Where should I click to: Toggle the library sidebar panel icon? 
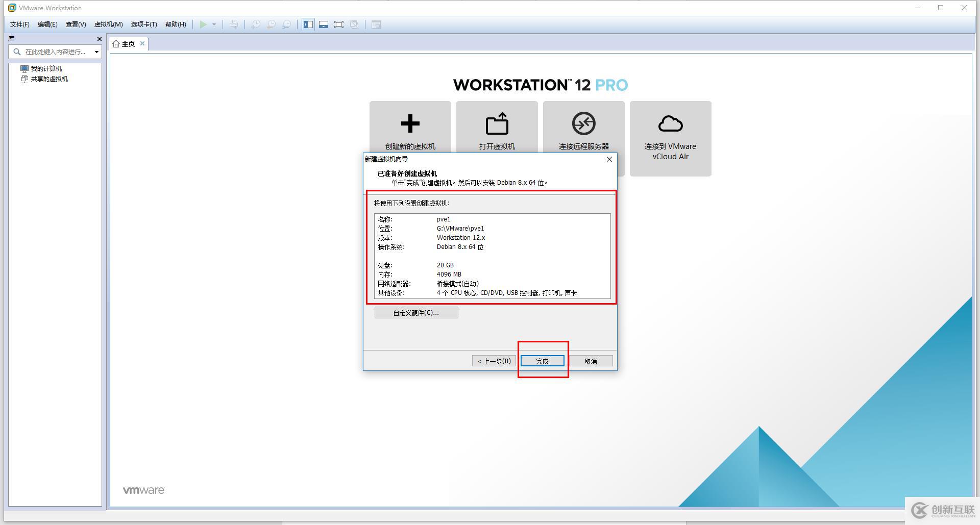coord(308,24)
